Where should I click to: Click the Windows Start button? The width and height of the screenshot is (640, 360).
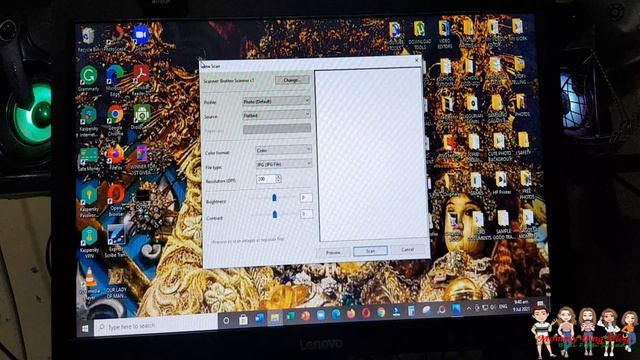pyautogui.click(x=85, y=329)
